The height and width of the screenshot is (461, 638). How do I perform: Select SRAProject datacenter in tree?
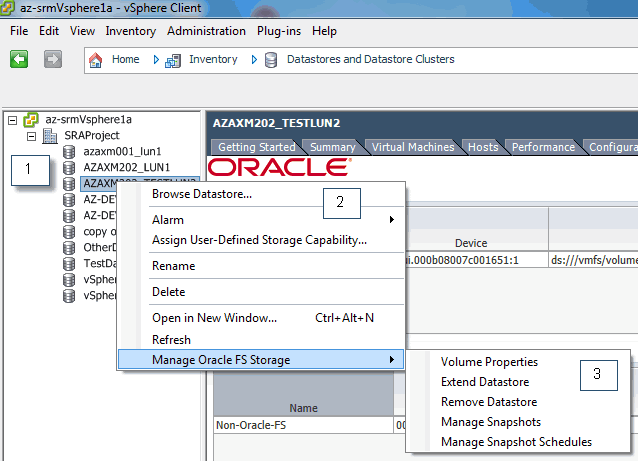pyautogui.click(x=92, y=135)
